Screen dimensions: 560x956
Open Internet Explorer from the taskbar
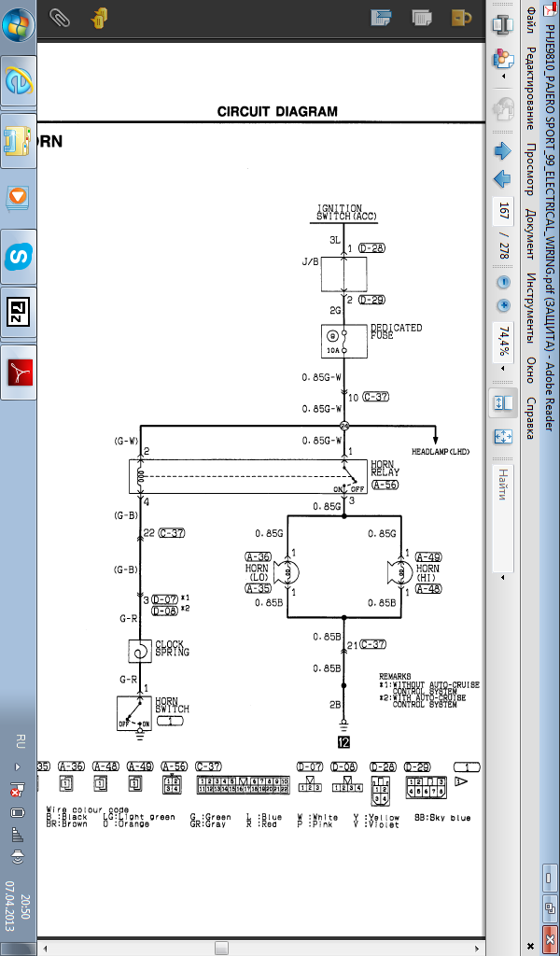tap(19, 82)
